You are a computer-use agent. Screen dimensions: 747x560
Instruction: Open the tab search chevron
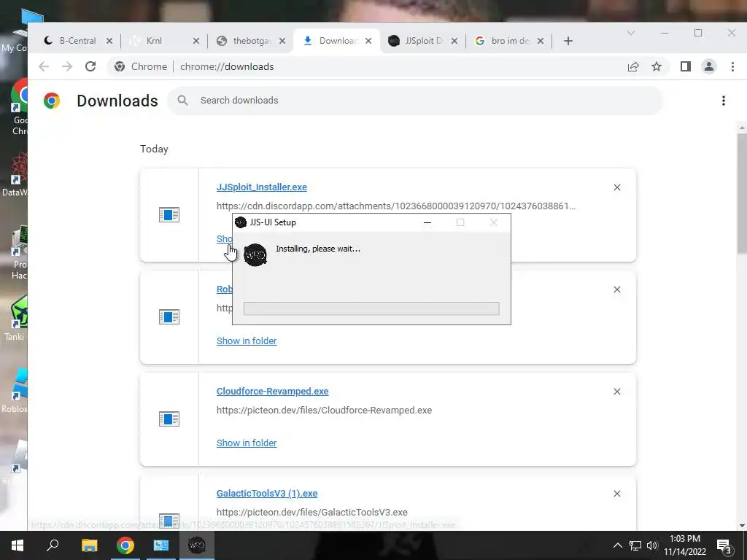(x=631, y=33)
